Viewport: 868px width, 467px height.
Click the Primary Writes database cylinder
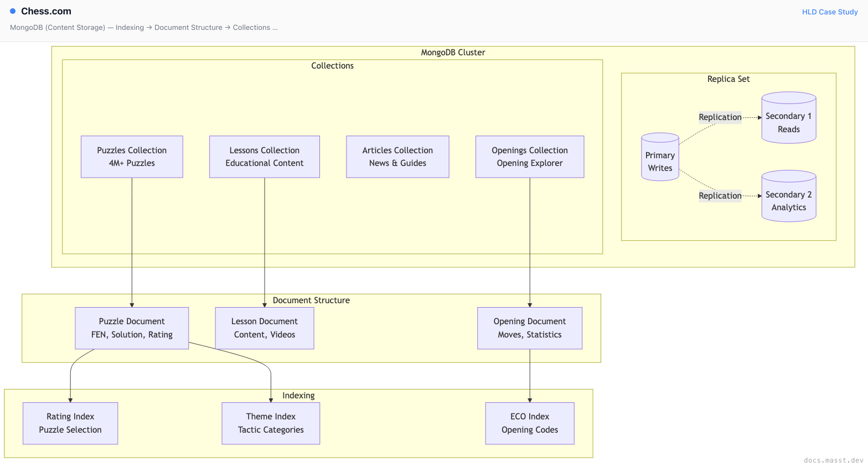click(x=660, y=157)
